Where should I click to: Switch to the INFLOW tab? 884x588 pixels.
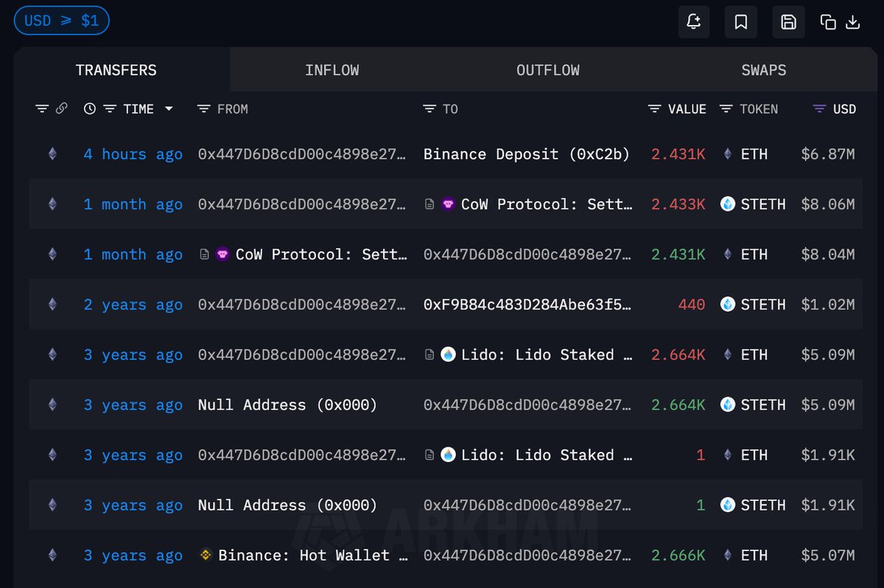pos(332,70)
